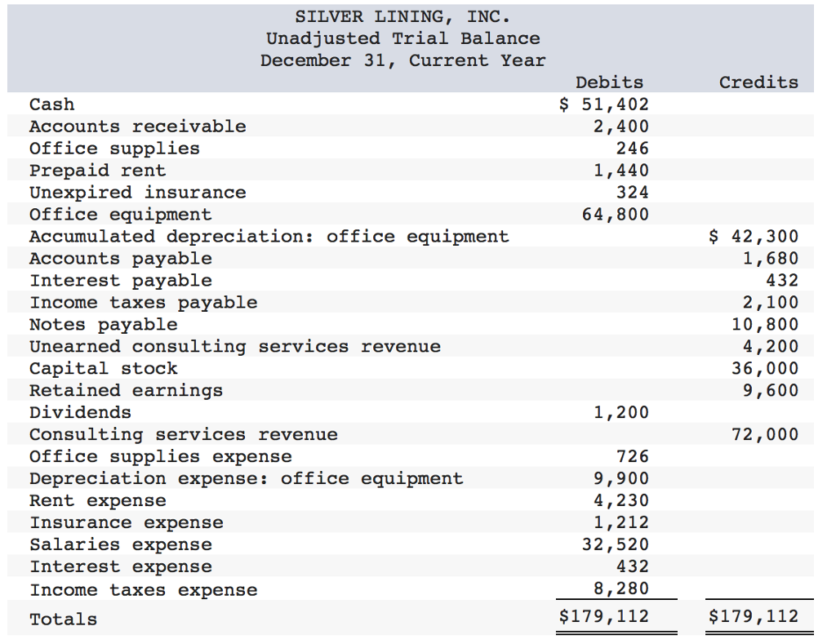Image resolution: width=836 pixels, height=644 pixels.
Task: Select the accumulated depreciation credit $42,300
Action: point(754,237)
